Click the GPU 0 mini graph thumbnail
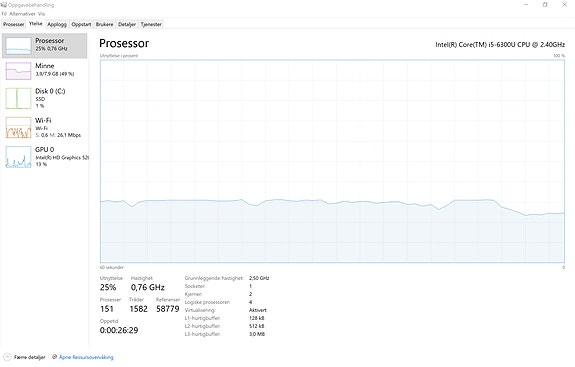The image size is (575, 367). (18, 157)
